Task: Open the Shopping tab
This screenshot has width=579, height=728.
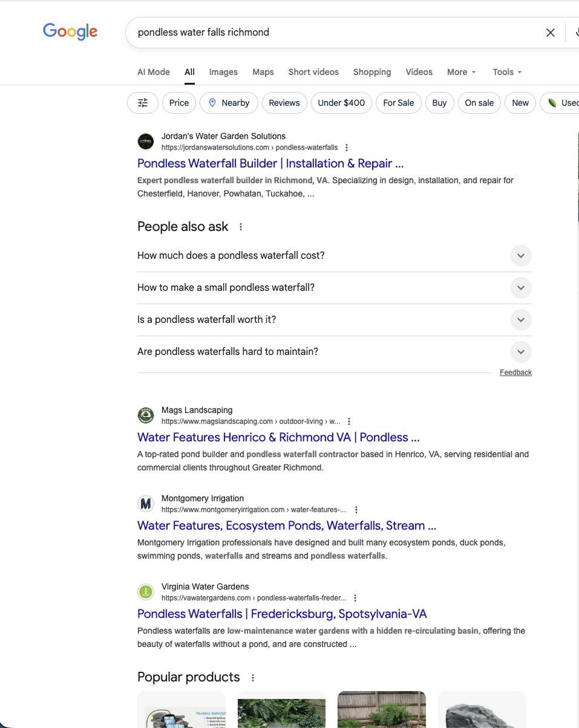Action: (x=372, y=72)
